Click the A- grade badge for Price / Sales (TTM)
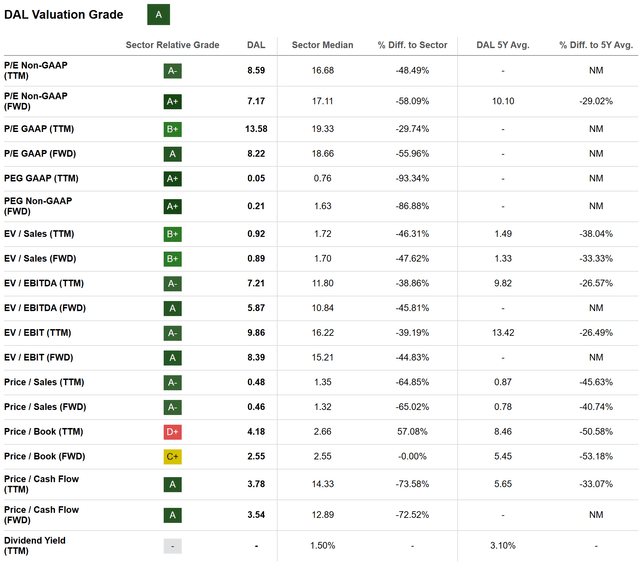 [173, 383]
